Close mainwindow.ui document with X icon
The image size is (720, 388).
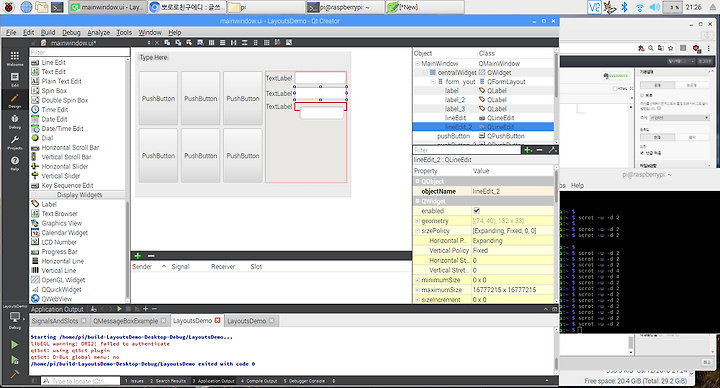point(157,43)
